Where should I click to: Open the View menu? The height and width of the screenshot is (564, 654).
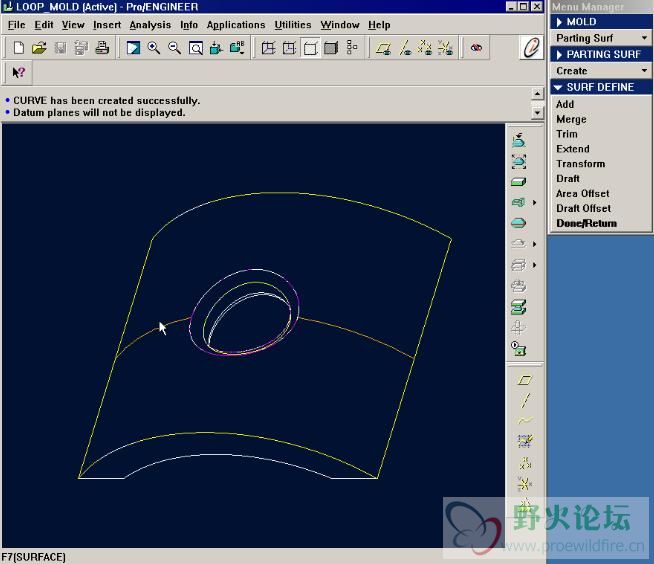click(x=73, y=25)
